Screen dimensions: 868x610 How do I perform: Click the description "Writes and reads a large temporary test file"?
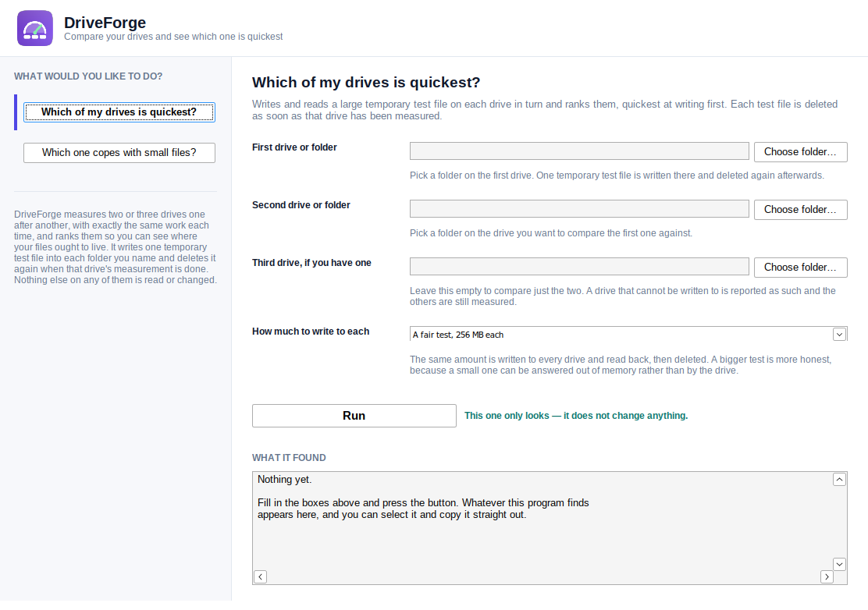[545, 110]
